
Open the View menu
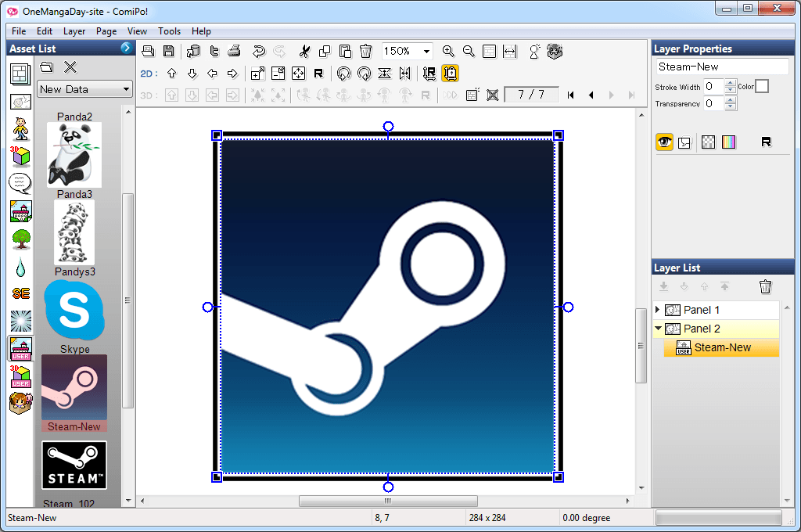click(x=137, y=31)
